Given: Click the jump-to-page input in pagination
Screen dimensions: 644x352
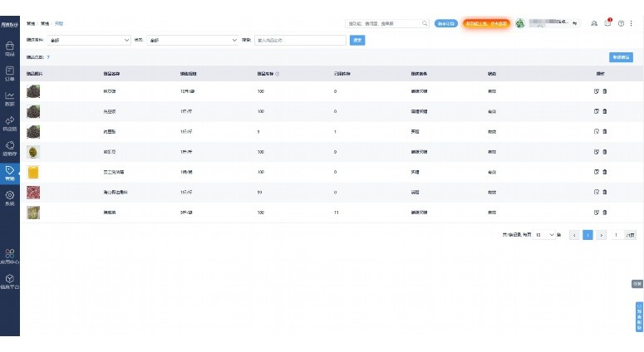Looking at the screenshot, I should [616, 235].
